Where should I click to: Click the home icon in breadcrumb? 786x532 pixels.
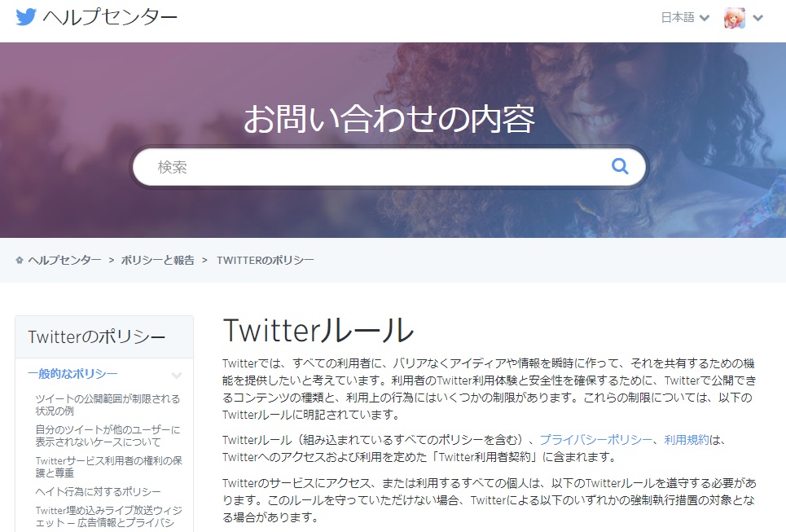click(20, 260)
